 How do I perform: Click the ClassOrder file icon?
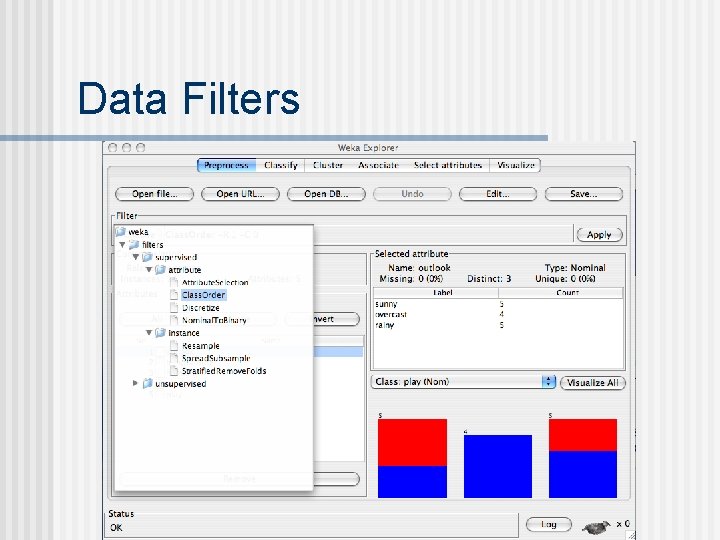(174, 294)
